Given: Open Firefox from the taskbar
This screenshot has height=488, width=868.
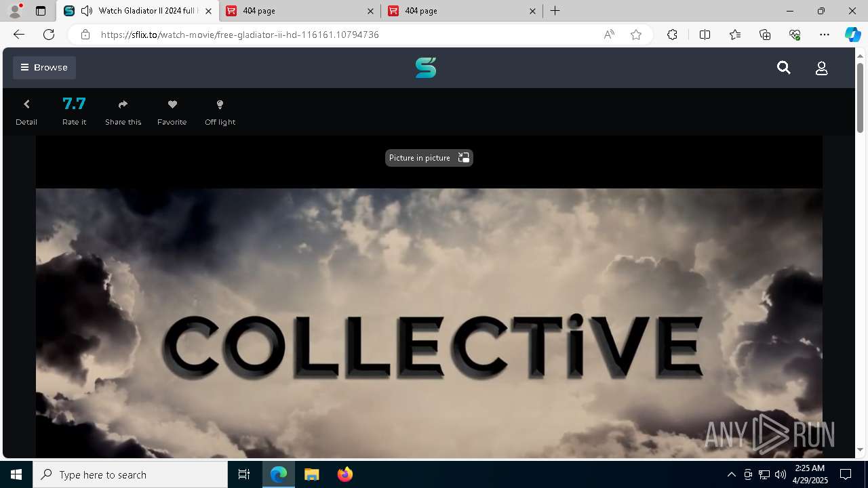Looking at the screenshot, I should [x=345, y=474].
